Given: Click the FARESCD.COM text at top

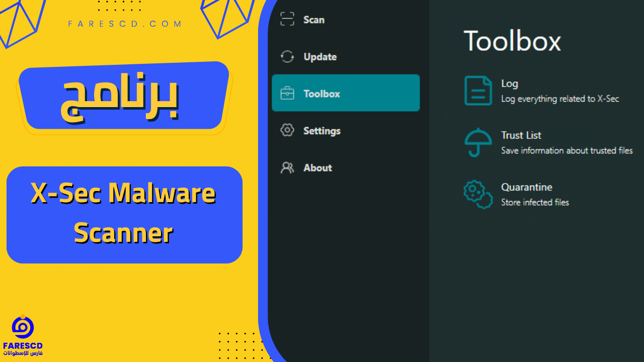Looking at the screenshot, I should (125, 24).
